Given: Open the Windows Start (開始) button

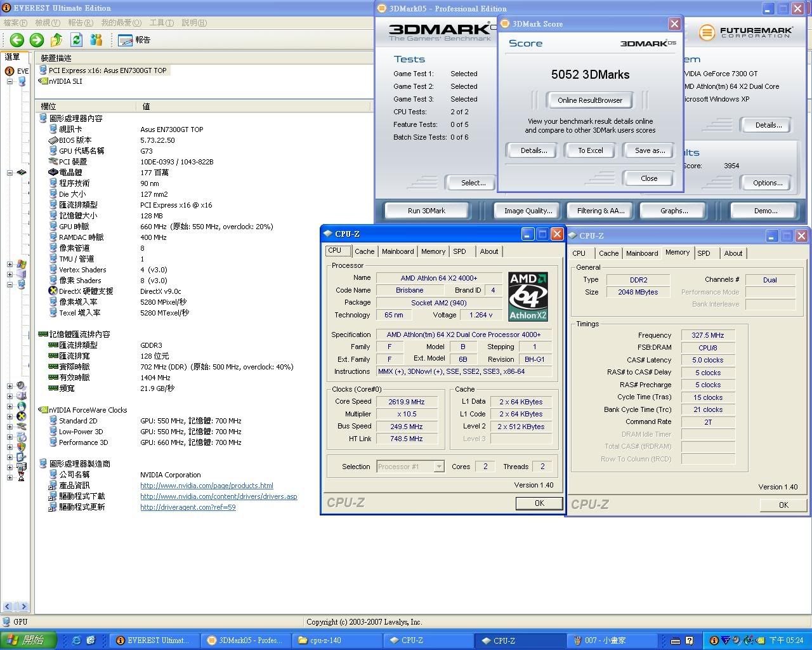Looking at the screenshot, I should click(x=29, y=640).
